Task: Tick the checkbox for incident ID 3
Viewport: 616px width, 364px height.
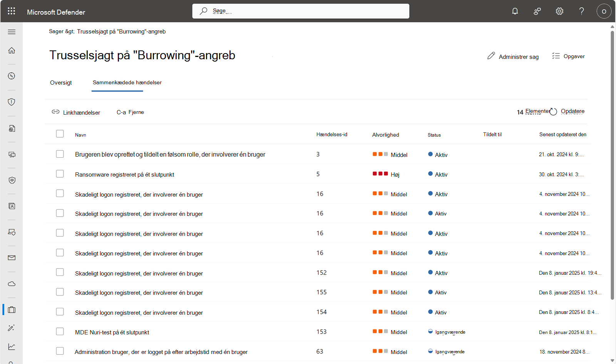Action: click(60, 154)
